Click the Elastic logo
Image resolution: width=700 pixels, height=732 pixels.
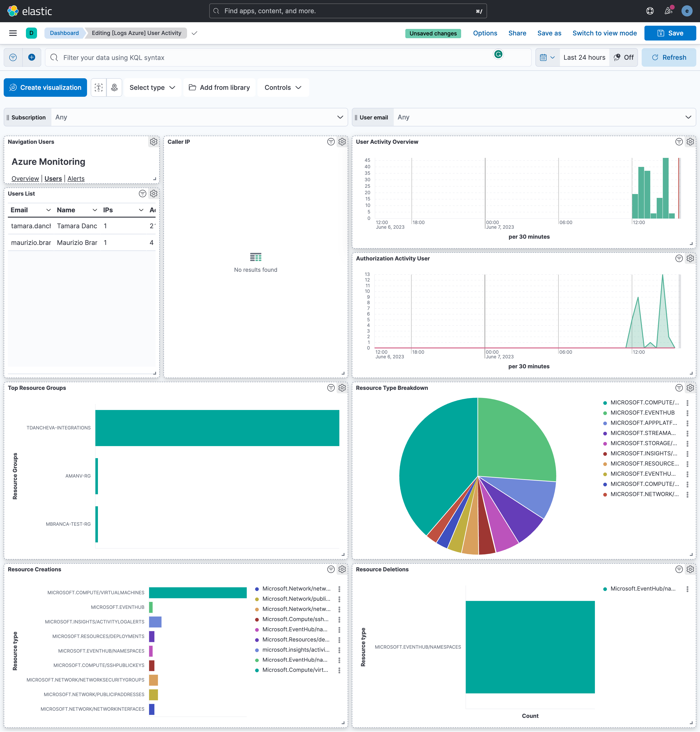coord(12,11)
